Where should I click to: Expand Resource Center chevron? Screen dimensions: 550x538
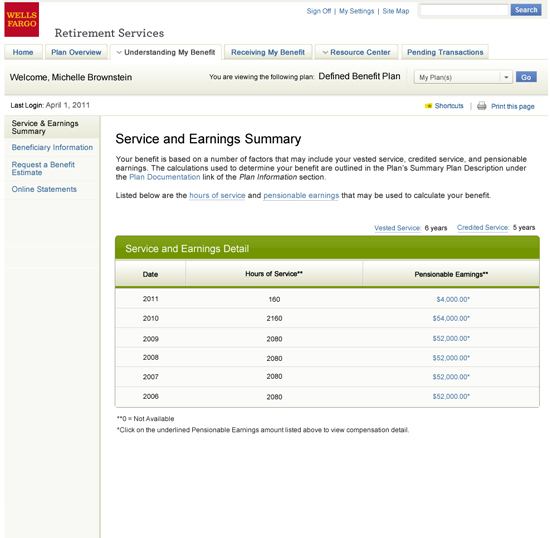pyautogui.click(x=325, y=53)
